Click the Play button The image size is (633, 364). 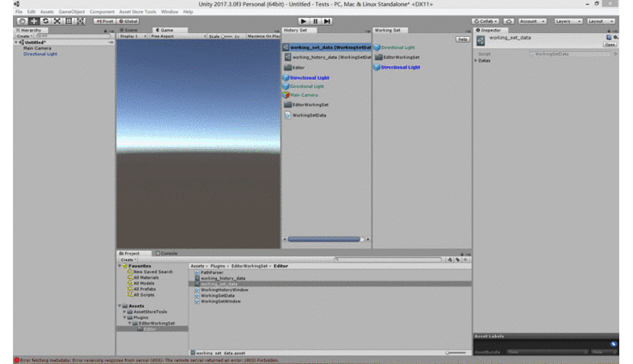[303, 21]
